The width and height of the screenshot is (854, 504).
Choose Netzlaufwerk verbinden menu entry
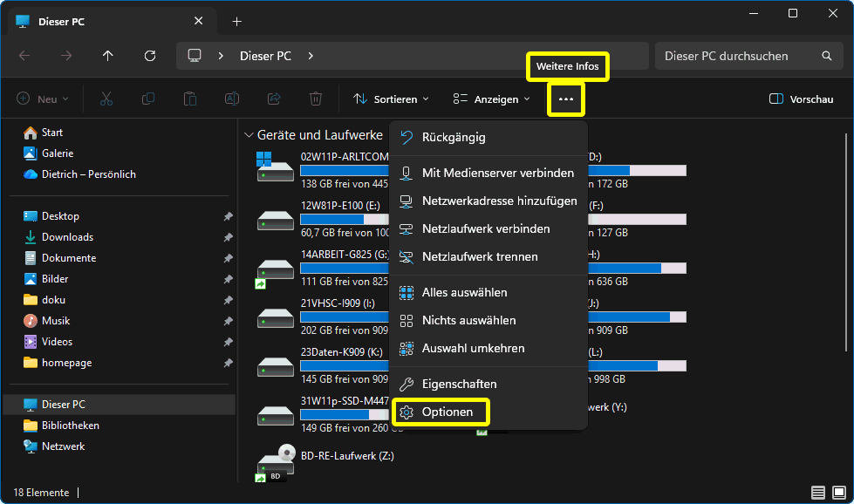pos(485,229)
